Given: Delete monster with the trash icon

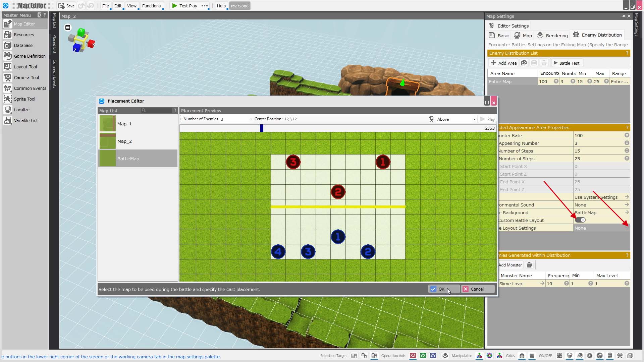Looking at the screenshot, I should tap(529, 265).
